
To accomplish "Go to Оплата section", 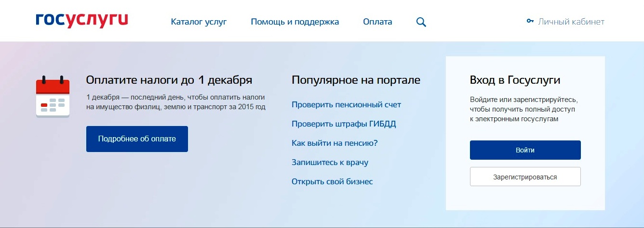I will [x=377, y=22].
